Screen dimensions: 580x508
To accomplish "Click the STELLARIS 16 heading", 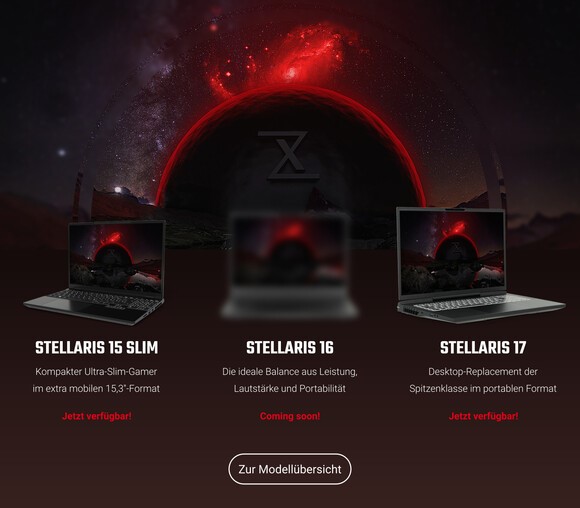I will (290, 348).
